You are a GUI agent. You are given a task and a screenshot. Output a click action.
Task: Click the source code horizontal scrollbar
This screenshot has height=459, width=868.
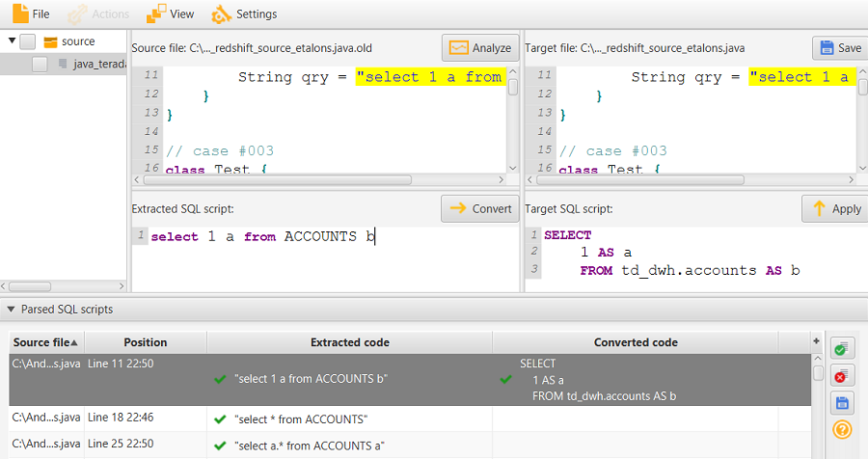pos(289,179)
